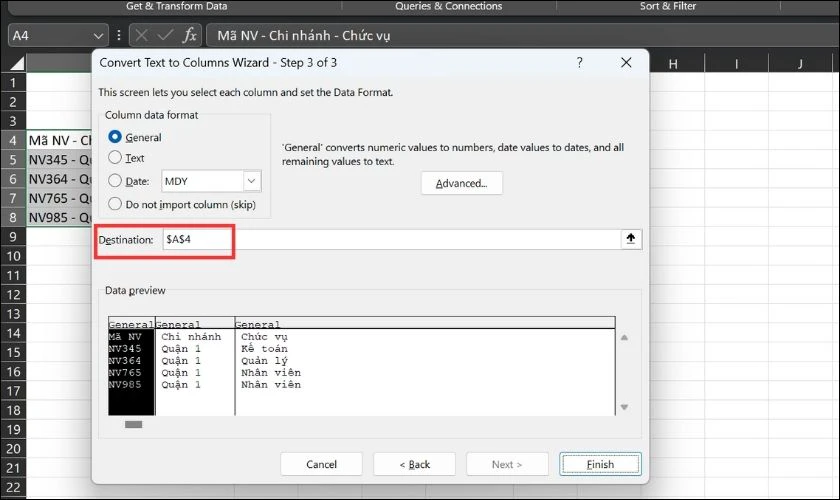Open the wizard help question mark

[580, 63]
